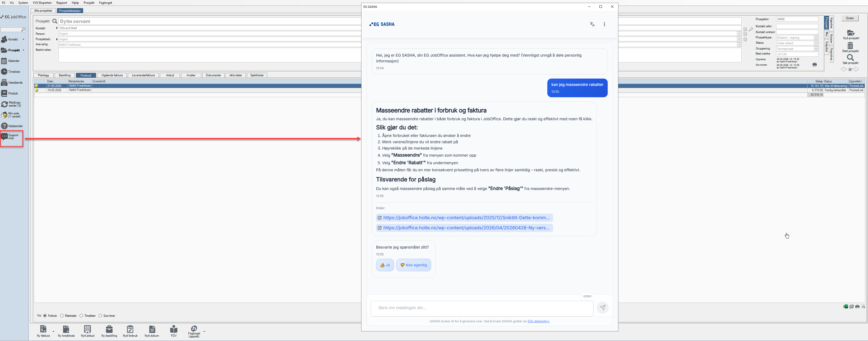Open the Support-chat sidebar icon

[4, 137]
